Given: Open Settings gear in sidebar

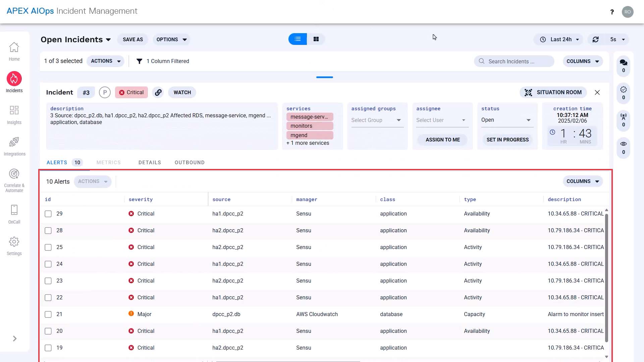Looking at the screenshot, I should [14, 242].
